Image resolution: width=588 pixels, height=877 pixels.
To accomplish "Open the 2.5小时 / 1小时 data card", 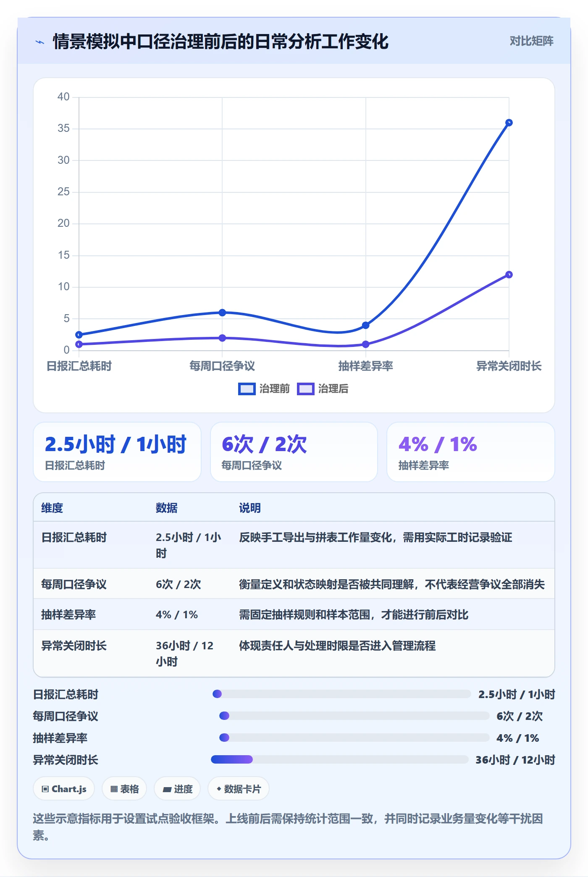I will coord(117,452).
